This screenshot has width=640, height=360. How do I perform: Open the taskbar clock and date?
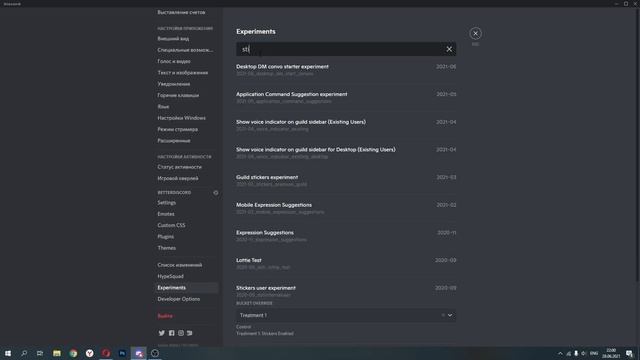(x=611, y=353)
